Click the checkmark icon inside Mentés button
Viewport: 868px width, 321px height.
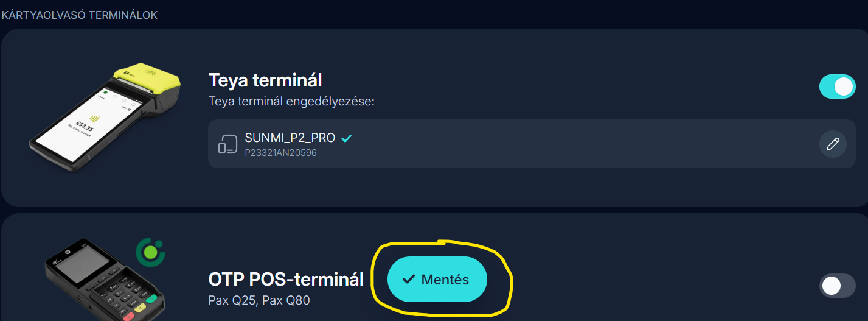tap(409, 280)
